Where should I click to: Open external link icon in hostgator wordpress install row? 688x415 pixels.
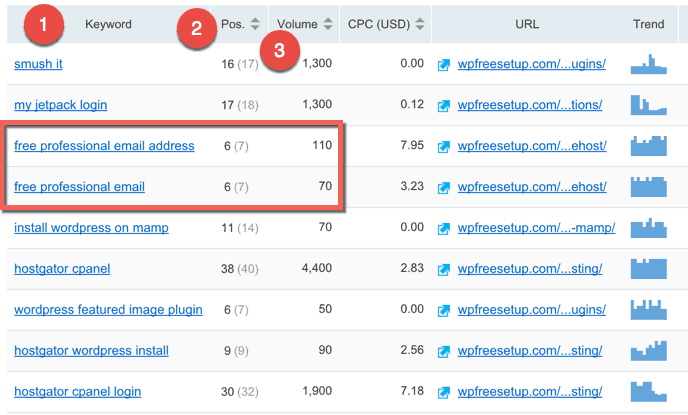coord(444,351)
